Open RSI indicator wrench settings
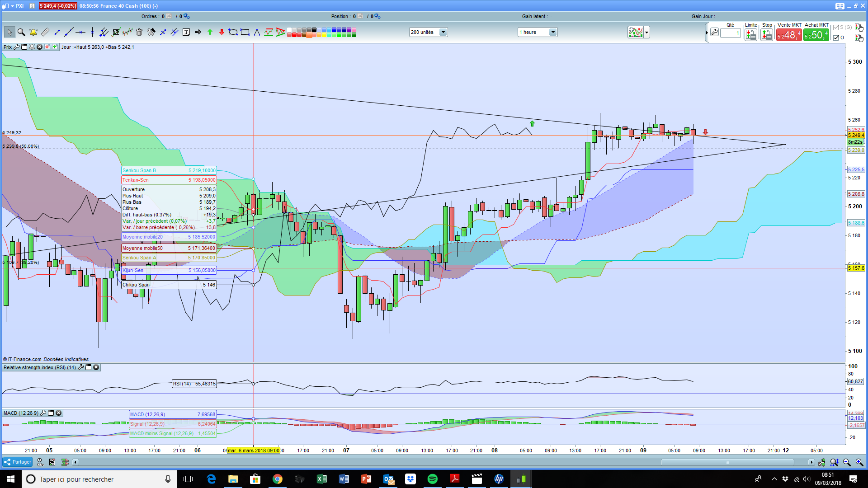 tap(81, 367)
